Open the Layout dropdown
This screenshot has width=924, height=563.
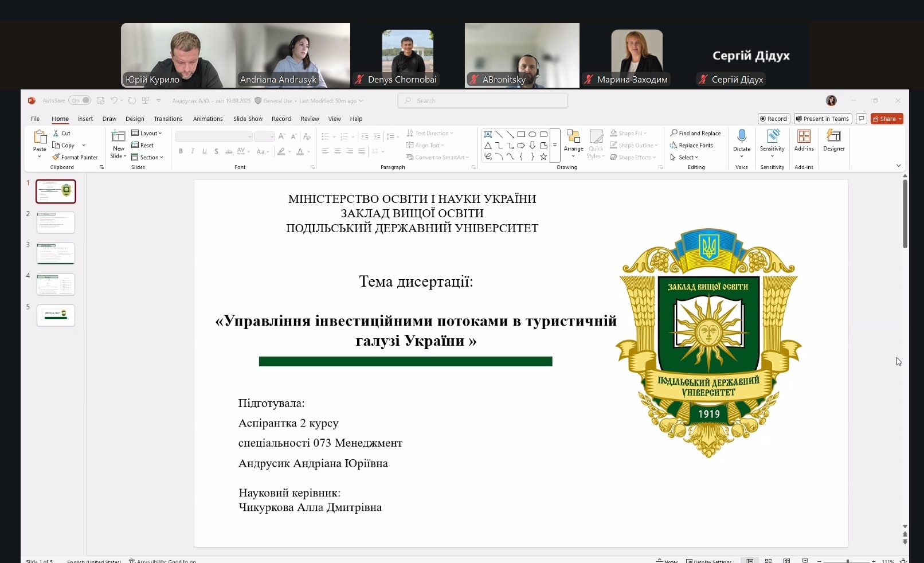click(x=147, y=133)
